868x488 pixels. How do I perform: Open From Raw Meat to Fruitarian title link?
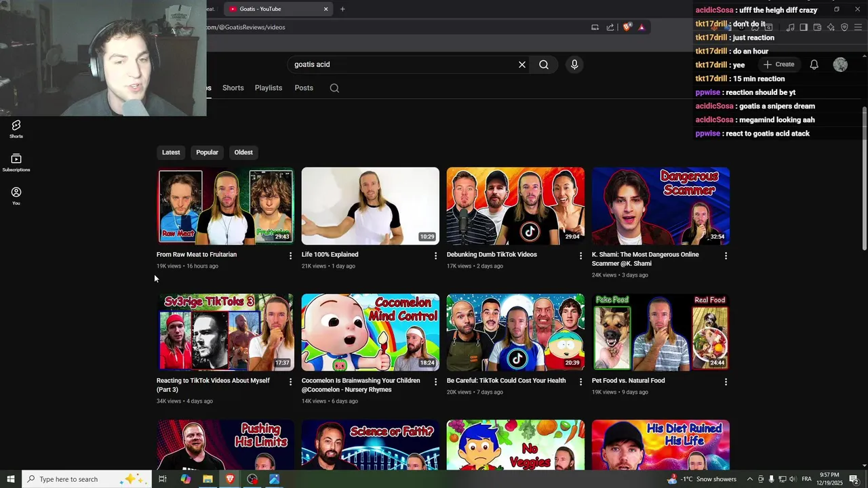point(197,255)
